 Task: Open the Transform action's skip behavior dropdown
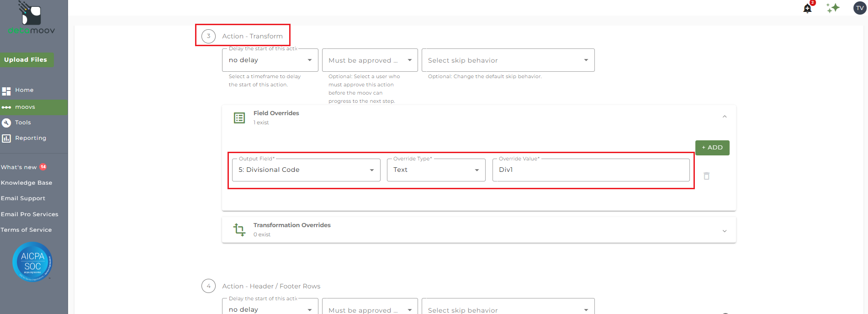click(x=508, y=60)
